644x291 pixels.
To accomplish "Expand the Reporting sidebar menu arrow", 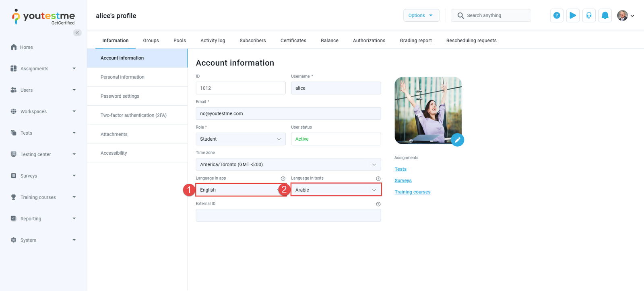I will pos(74,219).
